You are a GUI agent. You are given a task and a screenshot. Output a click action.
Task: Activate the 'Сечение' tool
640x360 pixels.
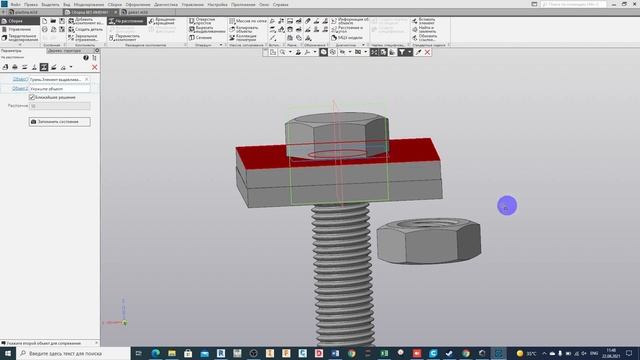(x=201, y=38)
